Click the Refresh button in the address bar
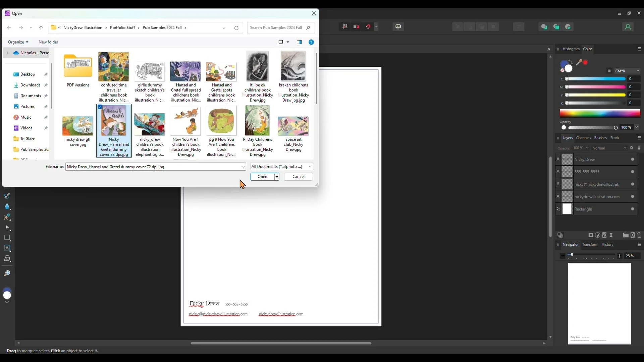This screenshot has width=644, height=362. (x=236, y=28)
